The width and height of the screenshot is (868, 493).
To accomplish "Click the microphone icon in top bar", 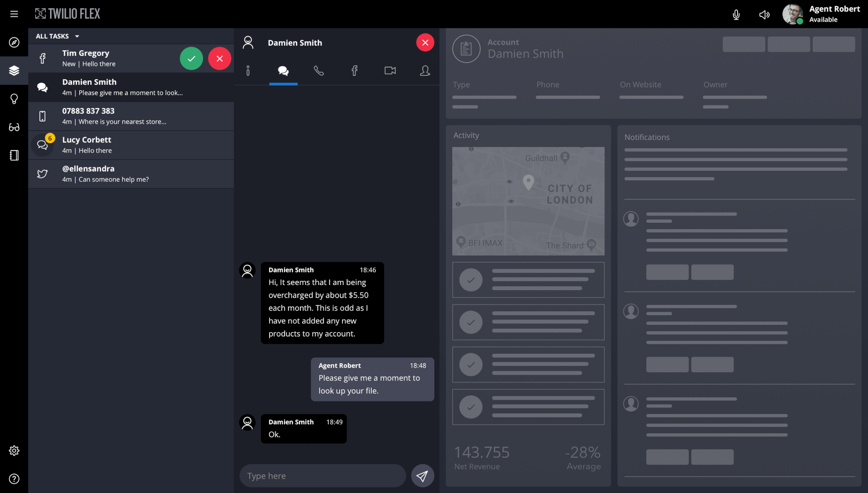I will [x=736, y=14].
